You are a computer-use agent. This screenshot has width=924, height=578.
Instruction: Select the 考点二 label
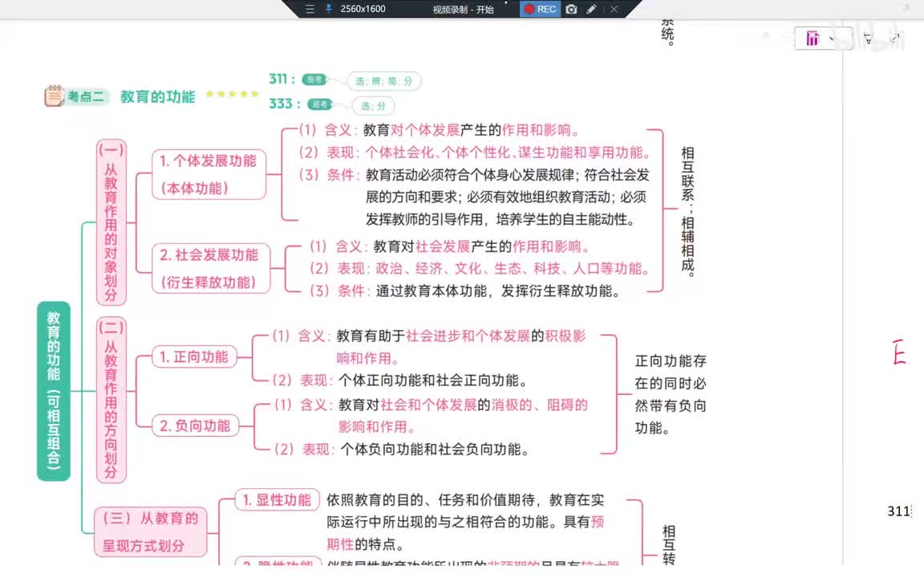86,96
